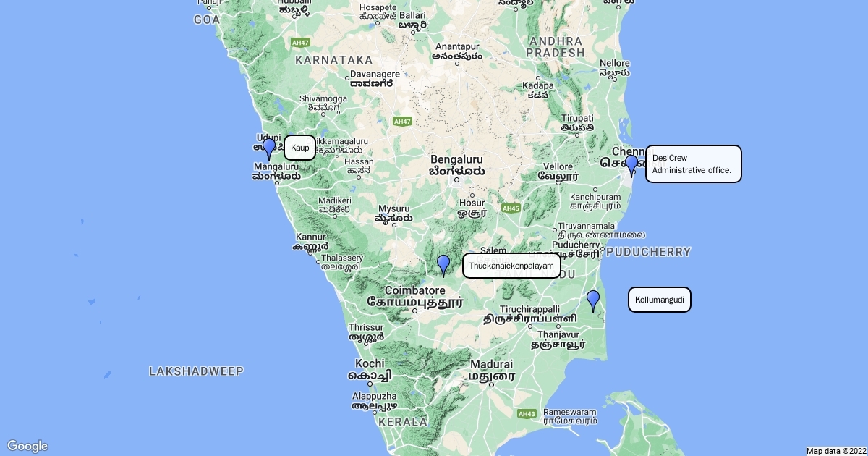Click the map pin near Kaup

(x=269, y=149)
